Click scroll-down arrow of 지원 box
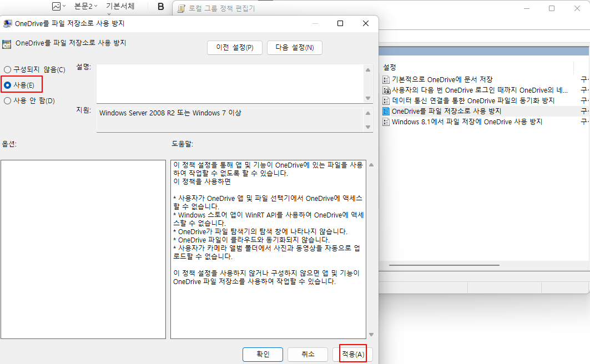The image size is (590, 364). (368, 127)
